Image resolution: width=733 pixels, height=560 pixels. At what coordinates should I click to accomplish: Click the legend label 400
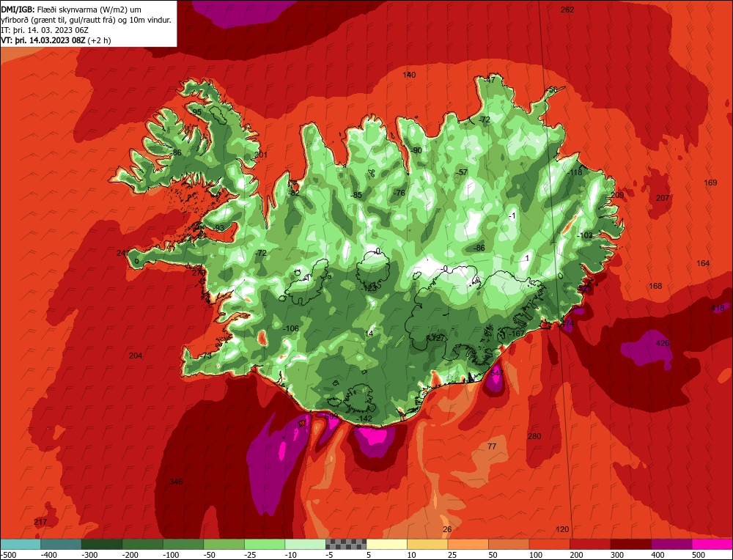tap(658, 555)
